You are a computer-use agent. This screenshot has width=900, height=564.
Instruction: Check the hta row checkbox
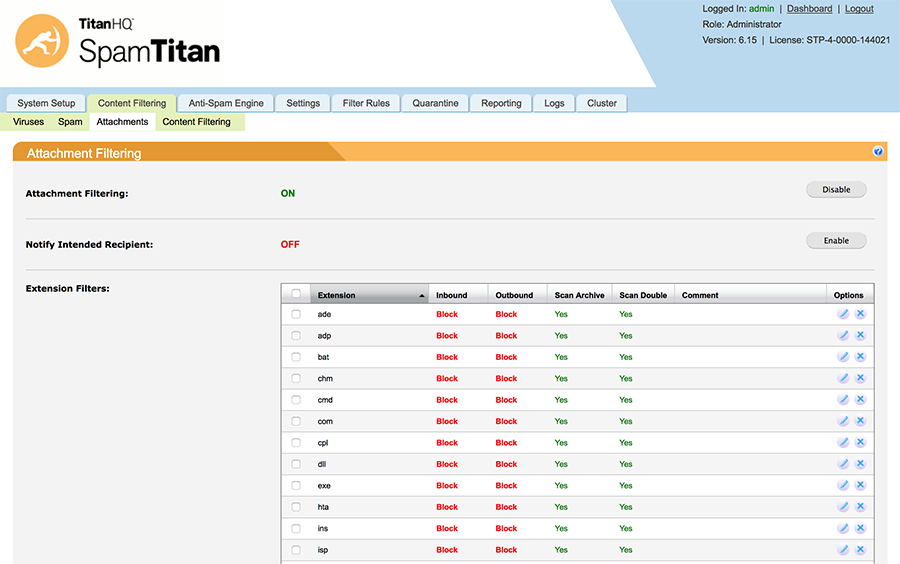click(296, 507)
